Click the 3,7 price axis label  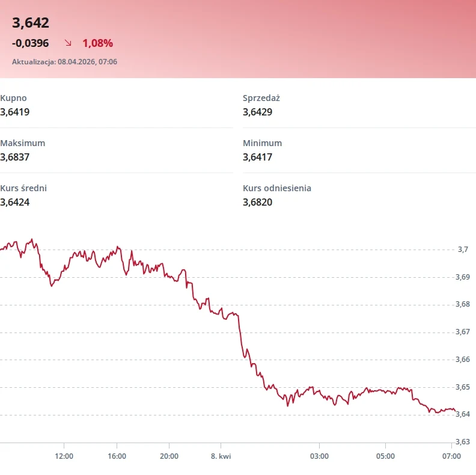pyautogui.click(x=462, y=250)
